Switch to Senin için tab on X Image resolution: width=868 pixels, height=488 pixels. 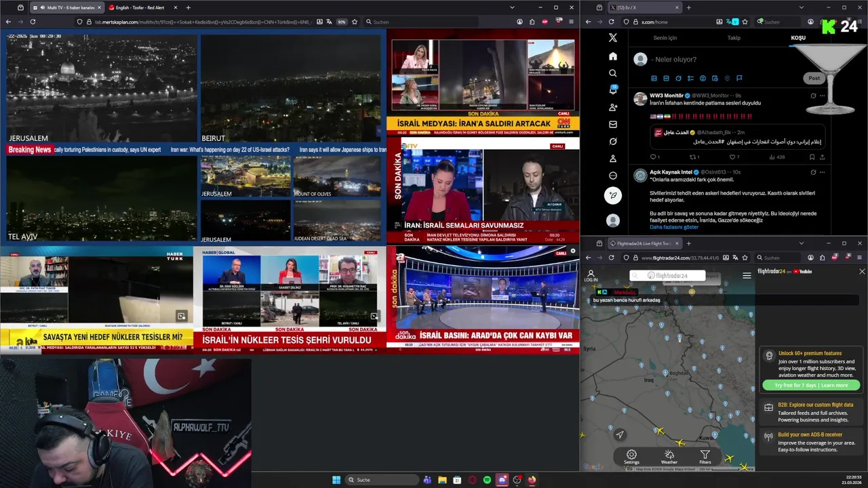coord(665,38)
